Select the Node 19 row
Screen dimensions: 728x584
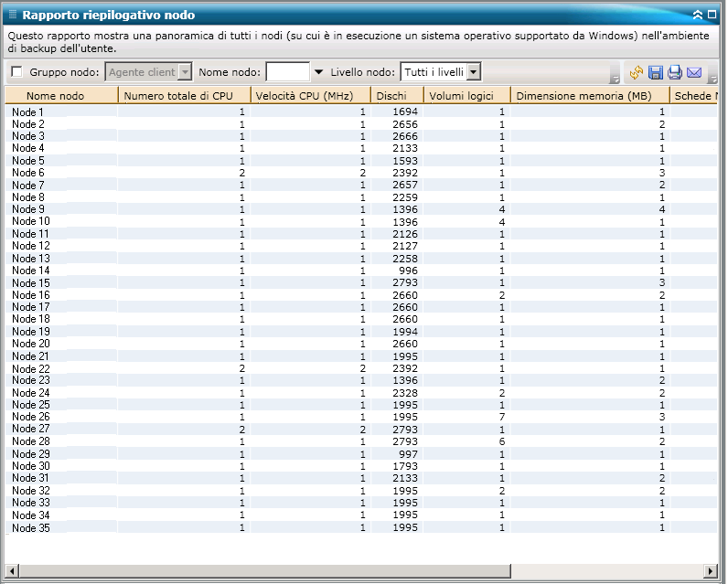(361, 332)
